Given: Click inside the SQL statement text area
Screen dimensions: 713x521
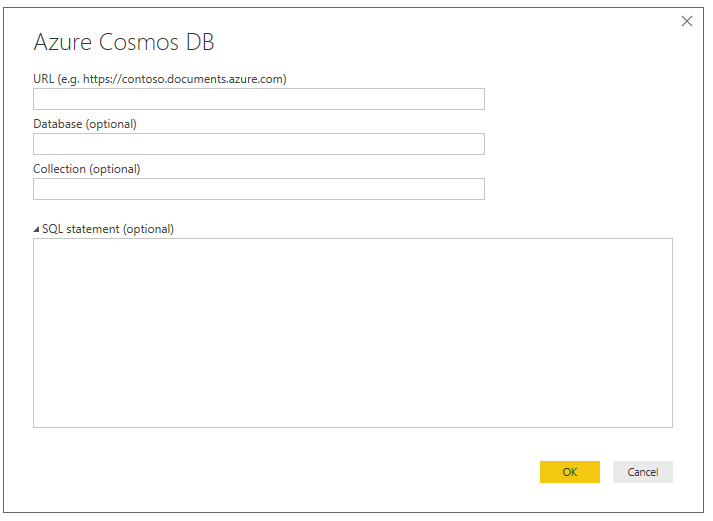Looking at the screenshot, I should point(353,333).
